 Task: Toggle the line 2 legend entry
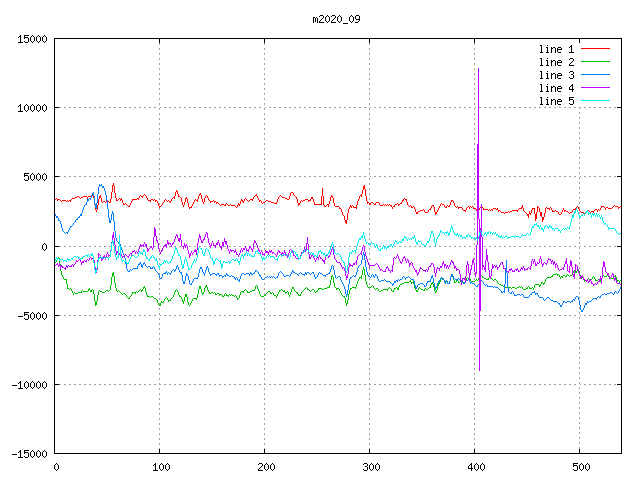click(556, 62)
